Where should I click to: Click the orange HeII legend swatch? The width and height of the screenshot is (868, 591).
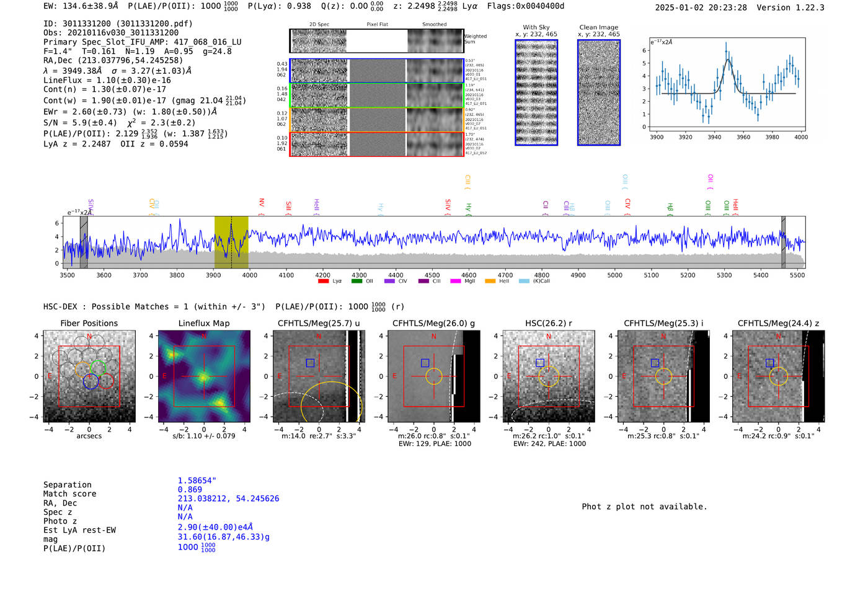(490, 281)
